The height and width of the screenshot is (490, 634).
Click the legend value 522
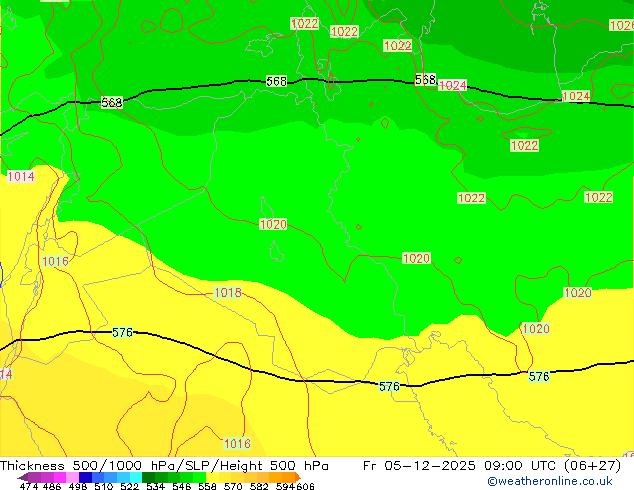tap(129, 486)
